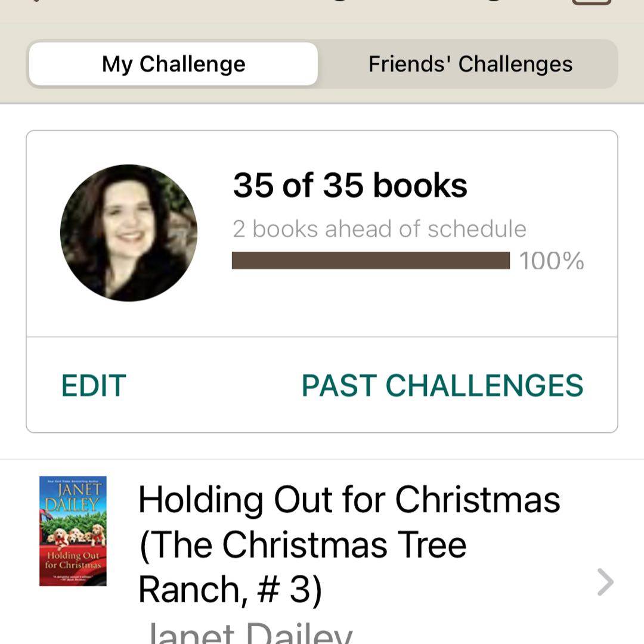Open the Friends' Challenges tab
Viewport: 644px width, 644px height.
pos(470,64)
